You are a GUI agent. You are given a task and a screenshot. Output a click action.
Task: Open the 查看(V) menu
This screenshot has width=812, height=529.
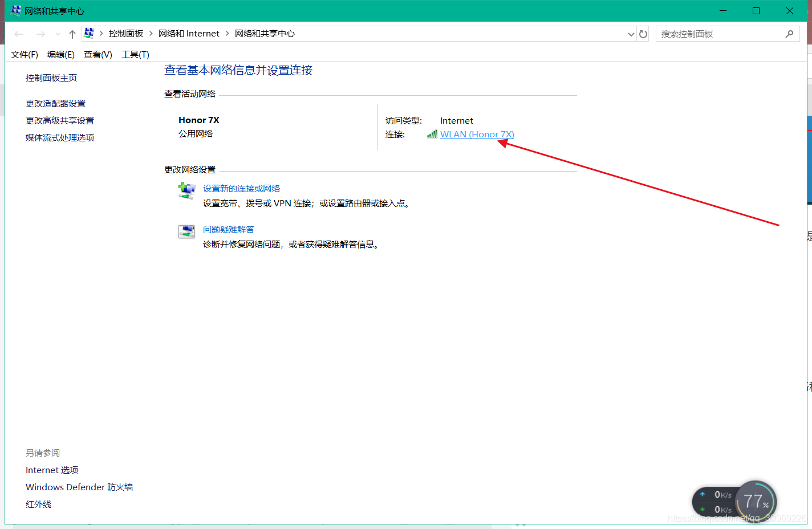pyautogui.click(x=98, y=55)
